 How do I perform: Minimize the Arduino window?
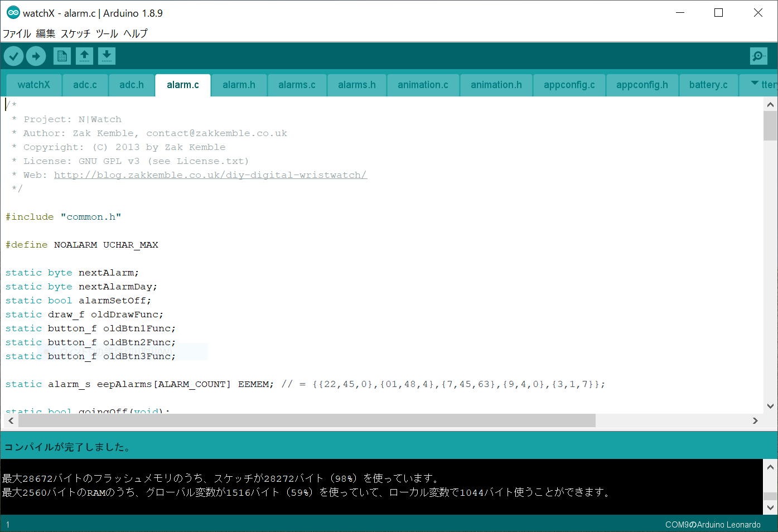(x=680, y=13)
